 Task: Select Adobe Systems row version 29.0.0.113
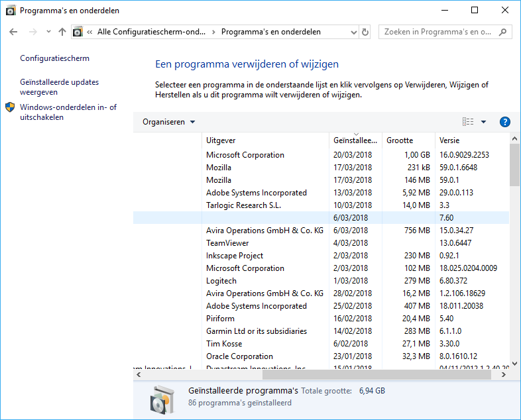(321, 193)
